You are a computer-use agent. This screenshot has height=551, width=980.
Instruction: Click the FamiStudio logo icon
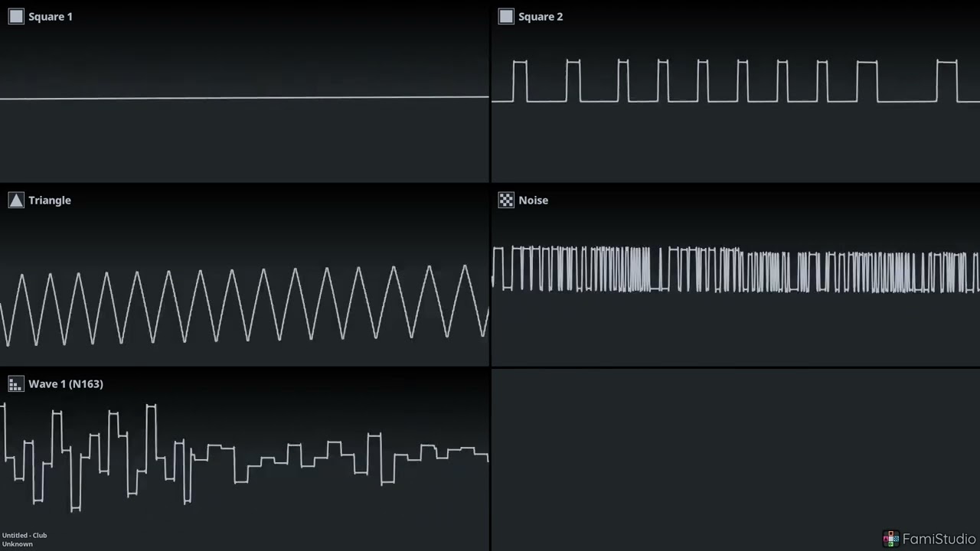tap(890, 539)
